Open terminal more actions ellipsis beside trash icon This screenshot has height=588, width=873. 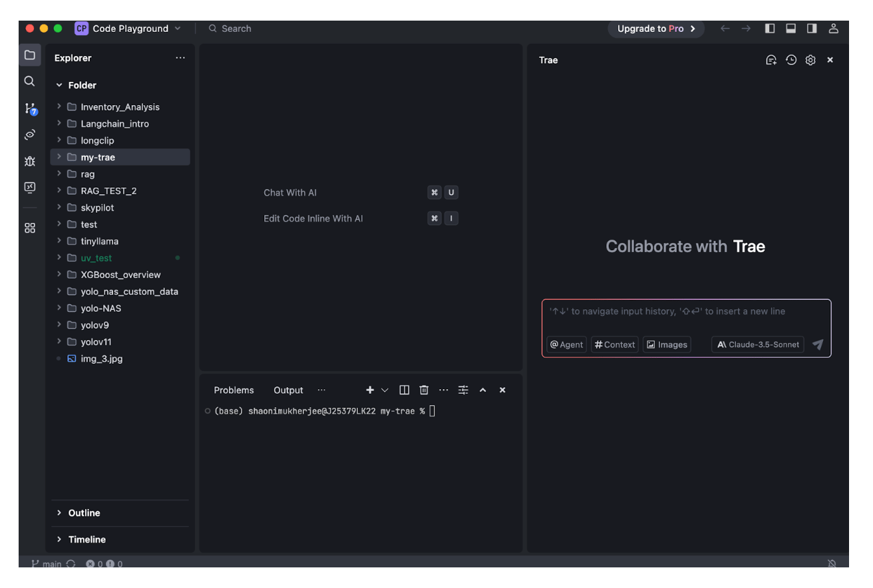coord(444,390)
